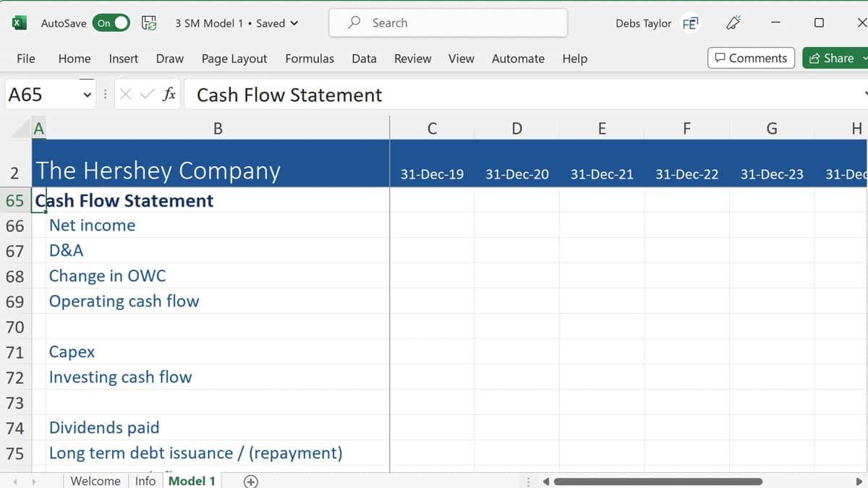868x488 pixels.
Task: Select column A header
Action: 39,129
